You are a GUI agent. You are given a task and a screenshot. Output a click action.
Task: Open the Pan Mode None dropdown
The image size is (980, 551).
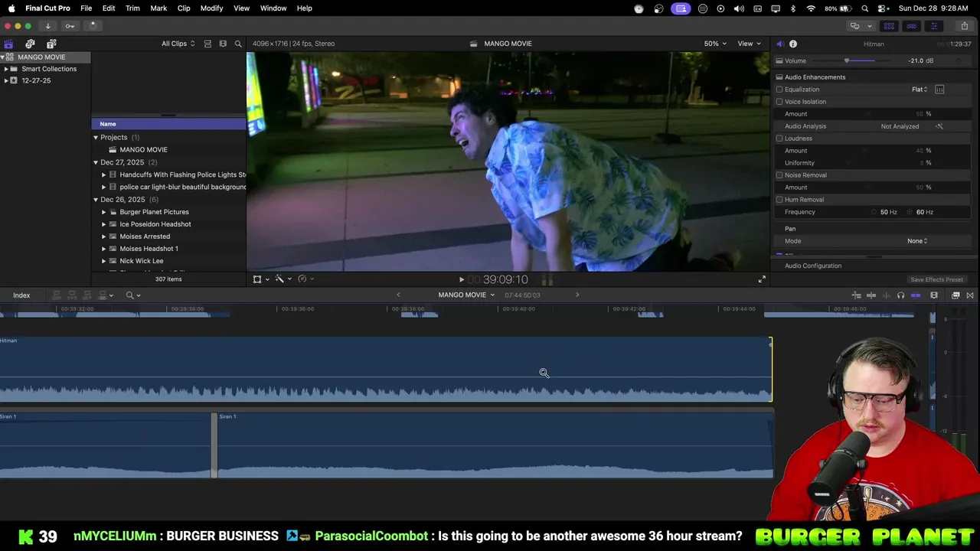(917, 241)
